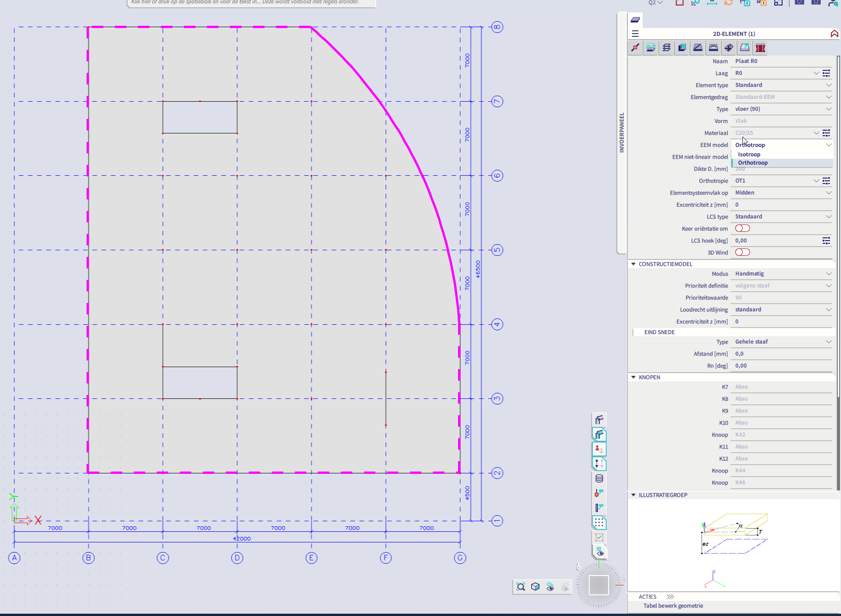Screen dimensions: 841x616
Task: Collapse the KNOPEN section
Action: (x=633, y=377)
